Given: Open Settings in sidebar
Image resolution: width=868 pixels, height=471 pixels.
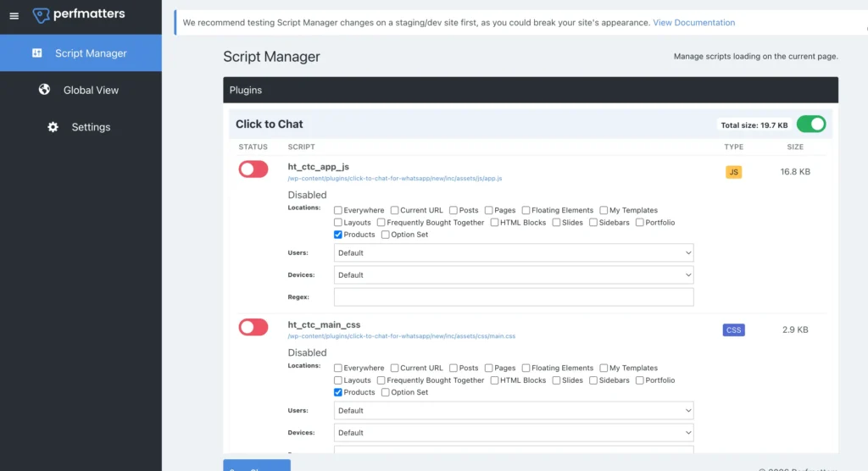Looking at the screenshot, I should pyautogui.click(x=81, y=127).
